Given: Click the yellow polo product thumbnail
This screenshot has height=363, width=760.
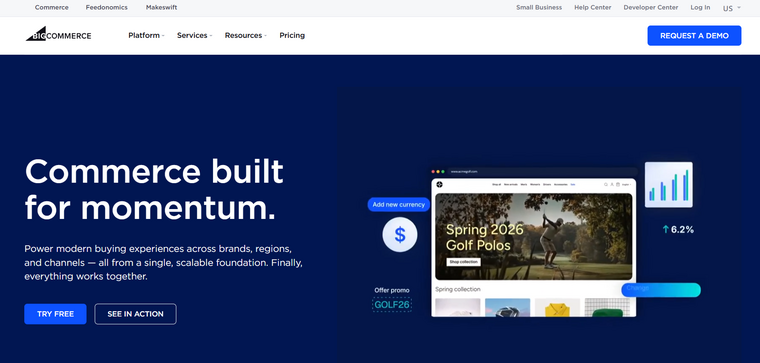Looking at the screenshot, I should click(x=557, y=307).
